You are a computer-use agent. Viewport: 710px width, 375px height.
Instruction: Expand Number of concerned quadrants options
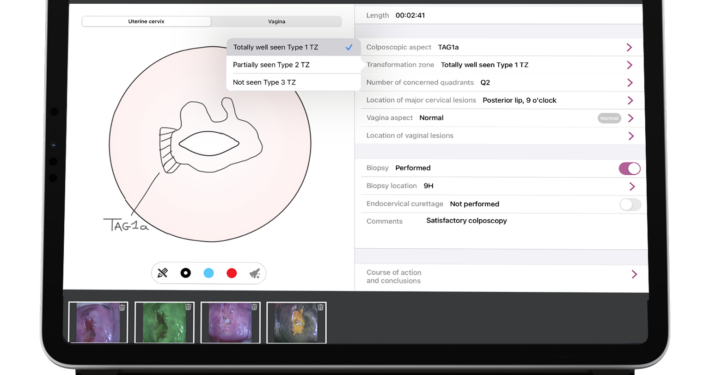coord(630,82)
